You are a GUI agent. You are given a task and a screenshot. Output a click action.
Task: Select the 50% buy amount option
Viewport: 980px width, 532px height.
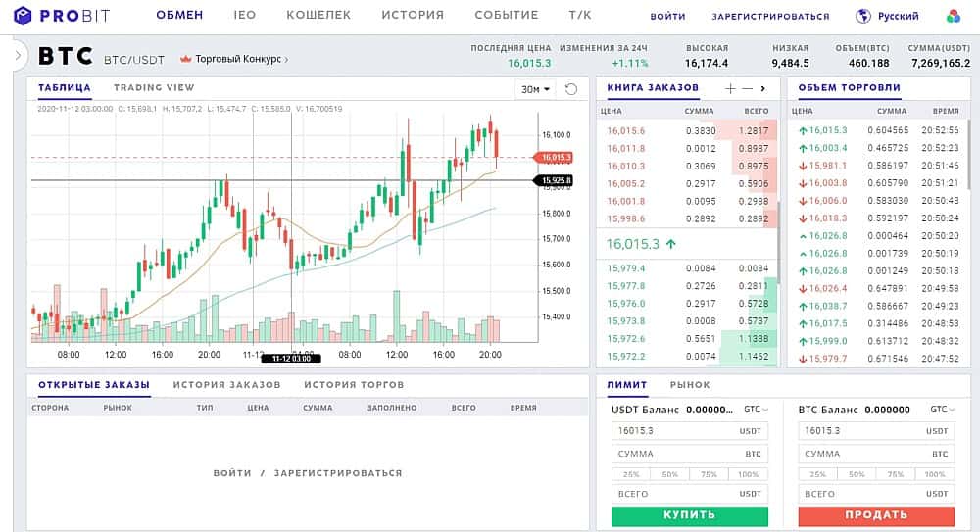(669, 474)
